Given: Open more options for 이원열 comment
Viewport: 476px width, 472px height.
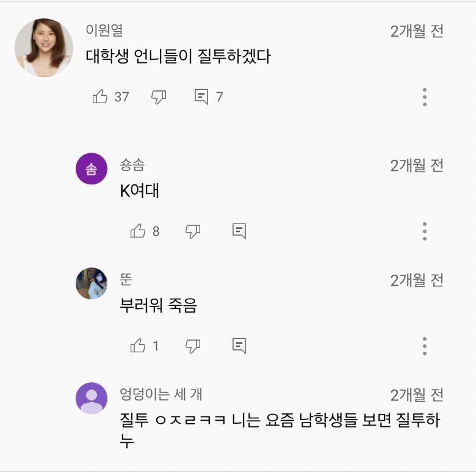Looking at the screenshot, I should (x=425, y=96).
